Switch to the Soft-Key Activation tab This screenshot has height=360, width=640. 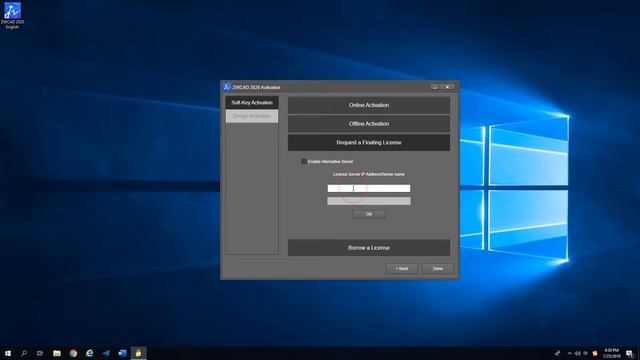252,102
